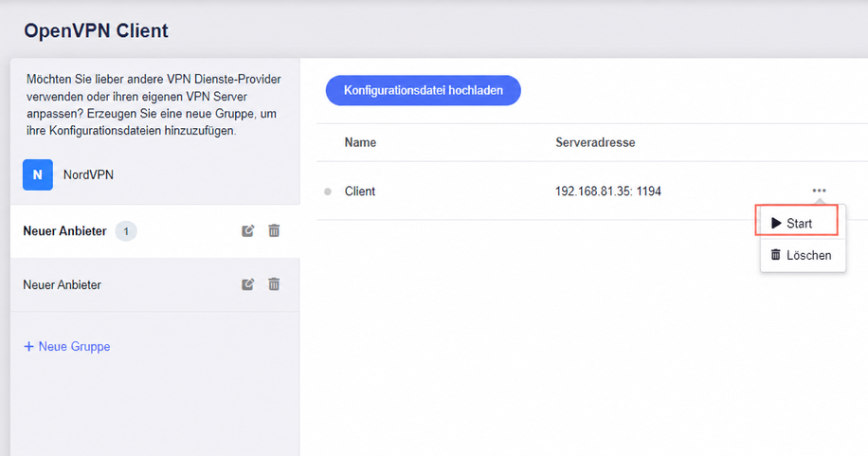Edit the bold Neuer Anbieter group

pos(248,230)
